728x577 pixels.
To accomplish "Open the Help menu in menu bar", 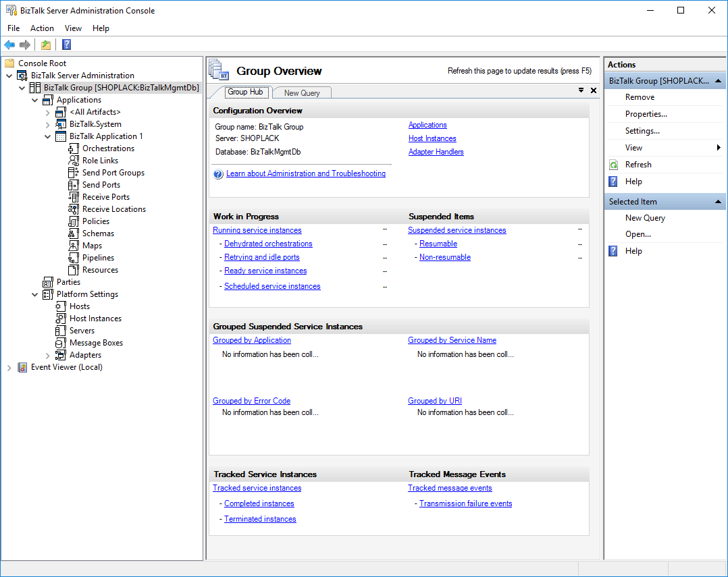I will tap(101, 28).
